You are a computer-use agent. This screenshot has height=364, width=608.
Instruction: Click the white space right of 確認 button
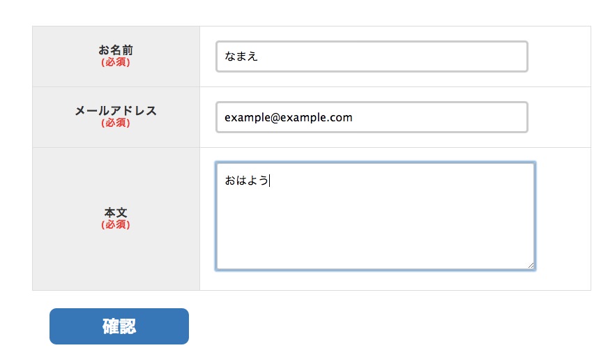click(388, 326)
